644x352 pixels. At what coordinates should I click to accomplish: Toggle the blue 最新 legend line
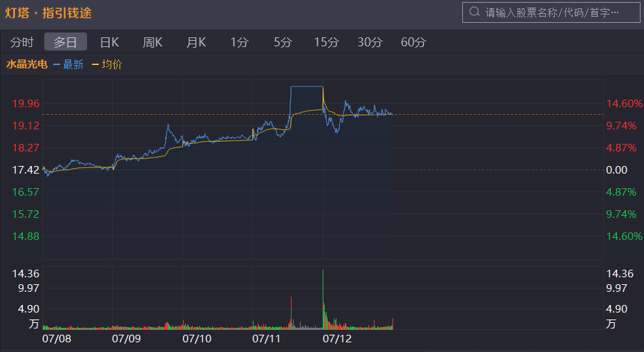click(68, 64)
